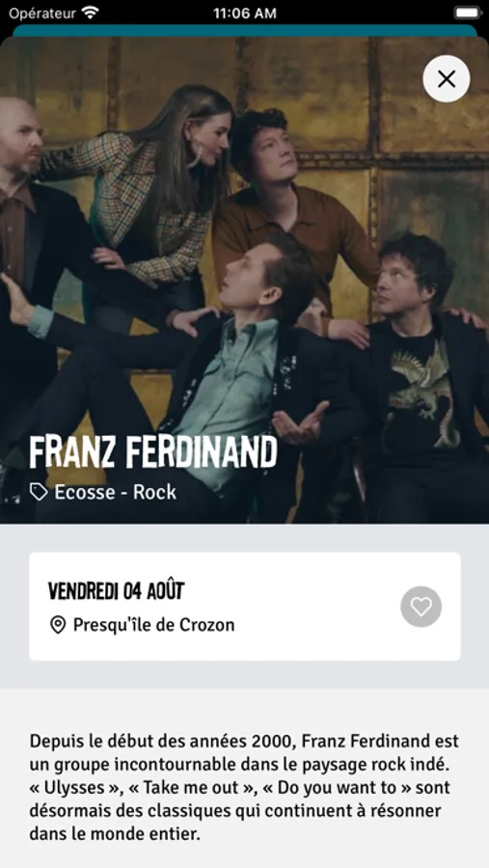Tap the Ecosse - Rock genre label
This screenshot has height=868, width=489.
(115, 492)
